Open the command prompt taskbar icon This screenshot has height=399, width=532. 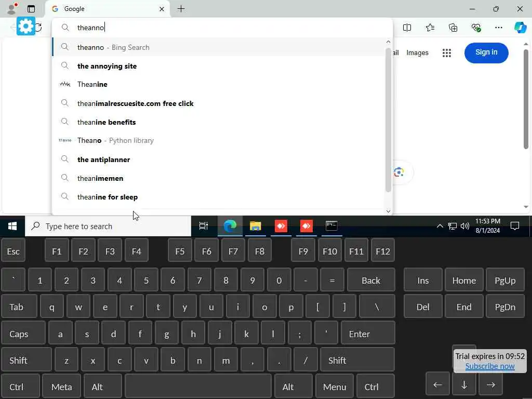(x=331, y=226)
